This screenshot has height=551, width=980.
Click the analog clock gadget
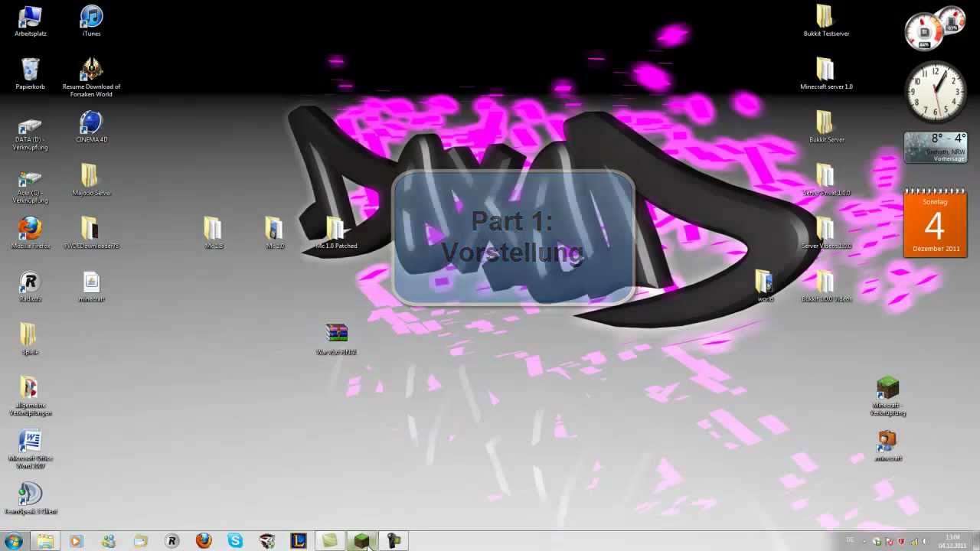coord(934,92)
